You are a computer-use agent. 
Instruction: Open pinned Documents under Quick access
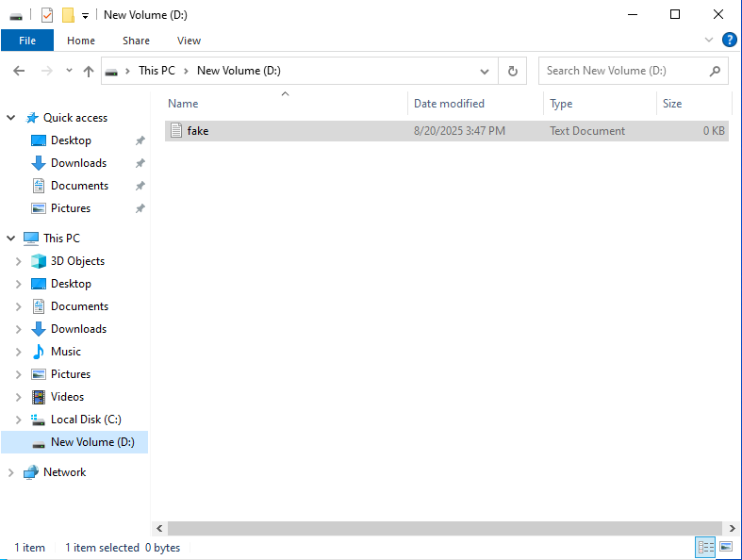pyautogui.click(x=79, y=186)
